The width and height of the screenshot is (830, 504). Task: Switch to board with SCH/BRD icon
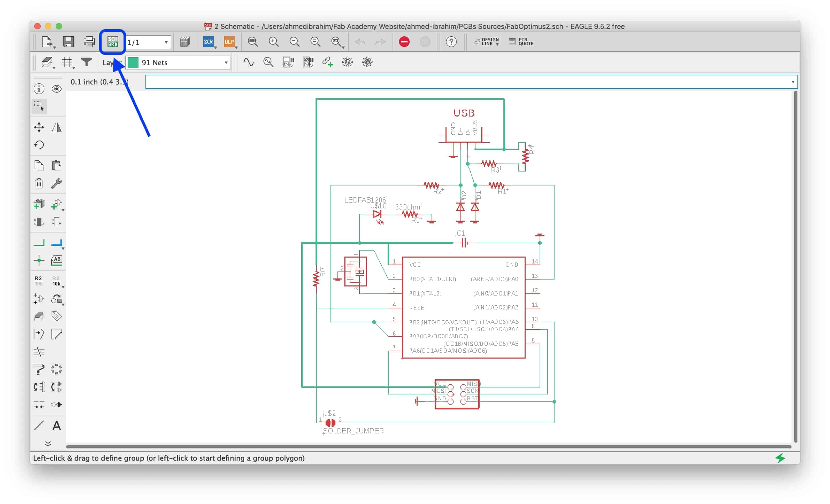pyautogui.click(x=113, y=42)
